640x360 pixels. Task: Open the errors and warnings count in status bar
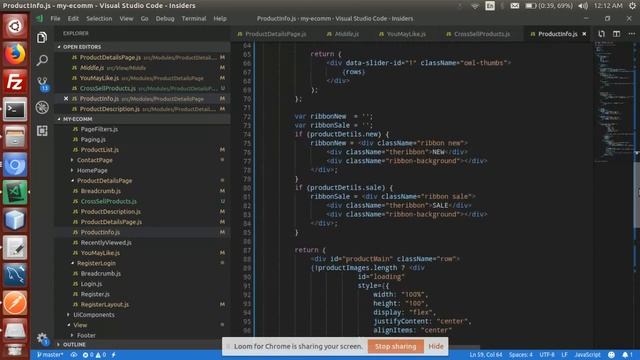[x=94, y=355]
